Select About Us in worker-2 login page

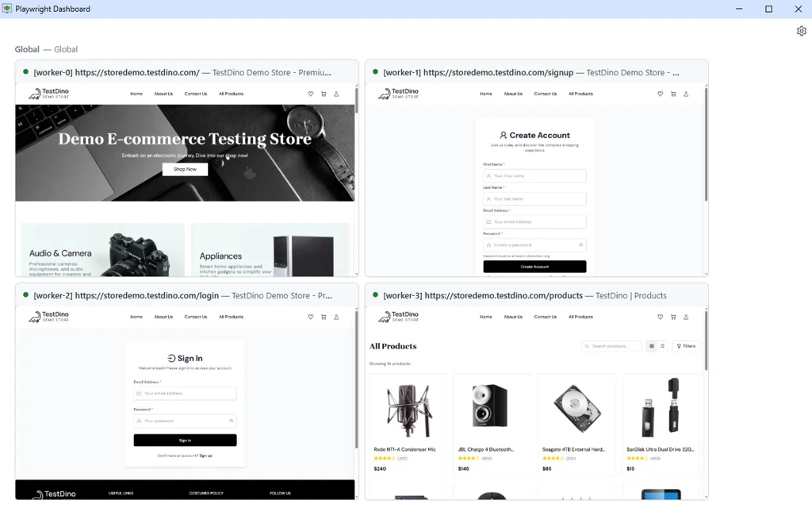[163, 317]
